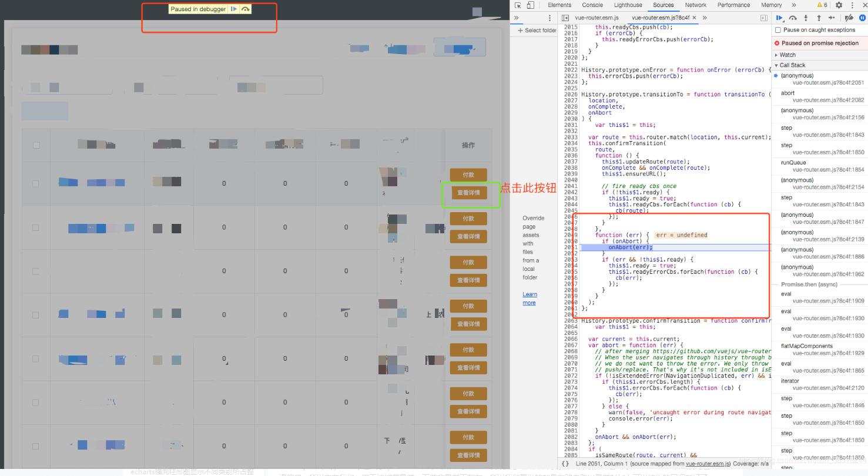Activate the inspect element picker

(518, 5)
